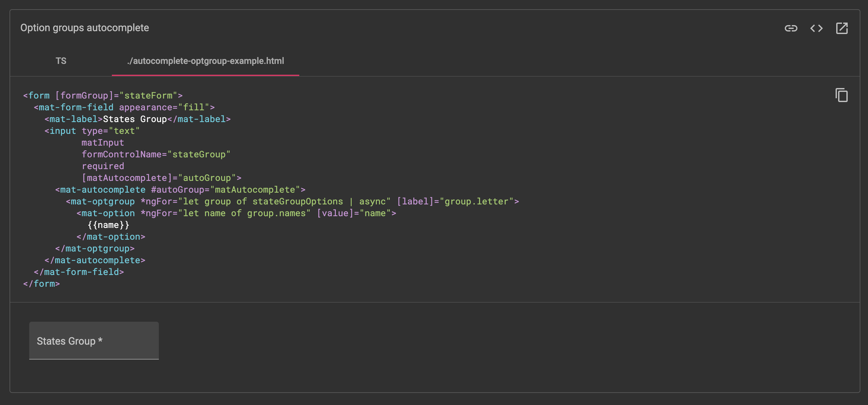Select the formControlName="stateGroup" line
Screen dimensions: 868x405
156,154
